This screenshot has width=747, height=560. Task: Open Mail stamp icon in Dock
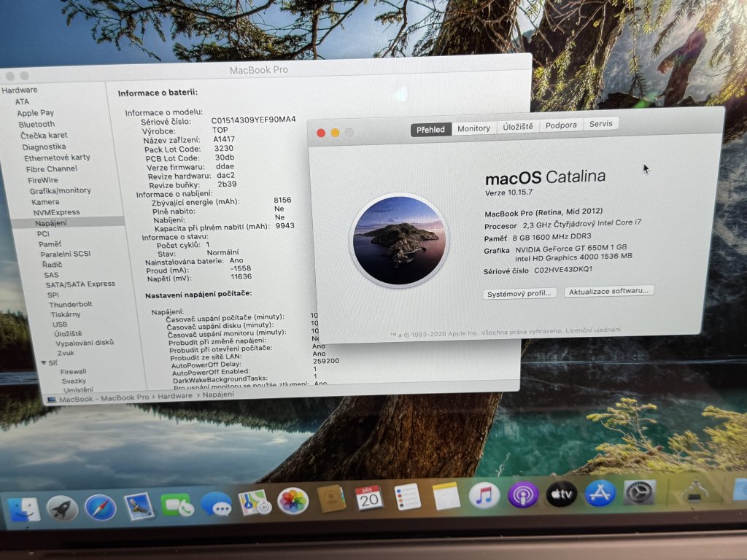tap(139, 506)
